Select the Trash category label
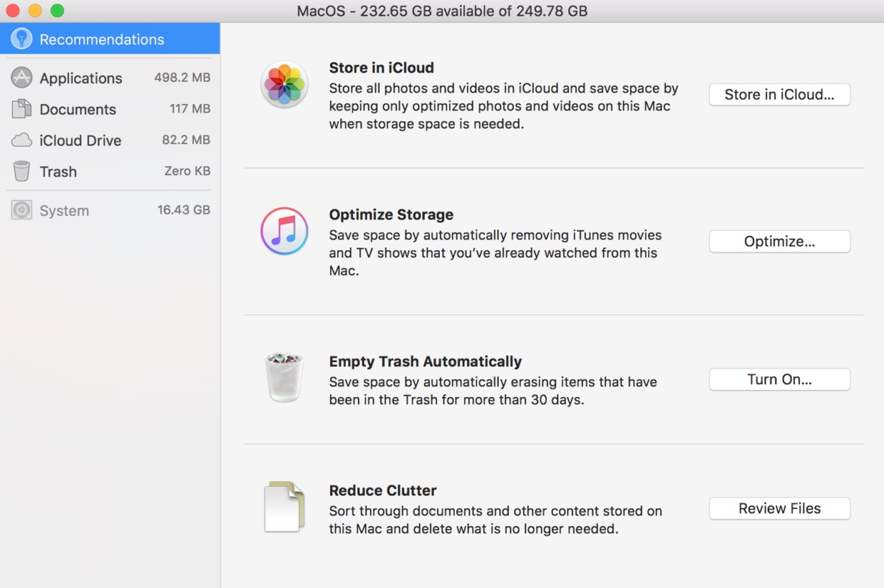This screenshot has height=588, width=884. 58,171
